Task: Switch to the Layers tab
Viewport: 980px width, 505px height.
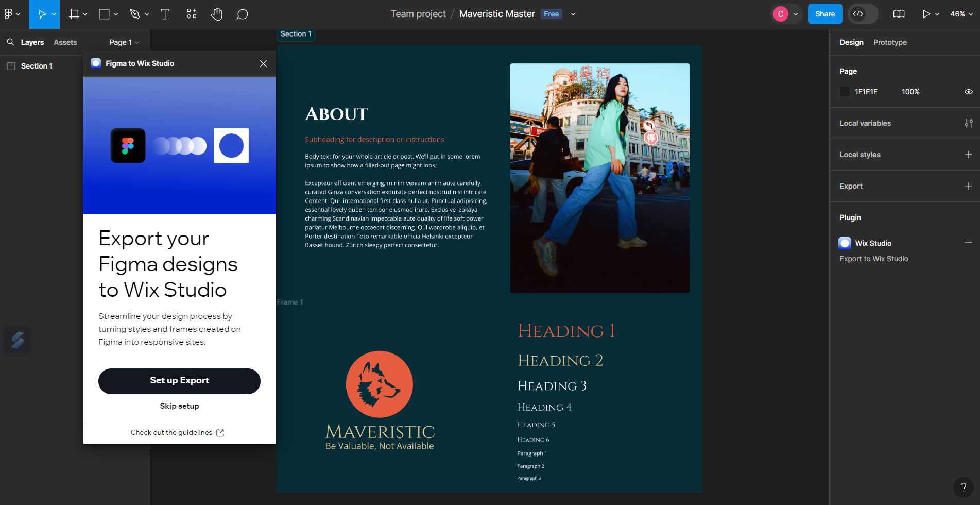Action: 32,42
